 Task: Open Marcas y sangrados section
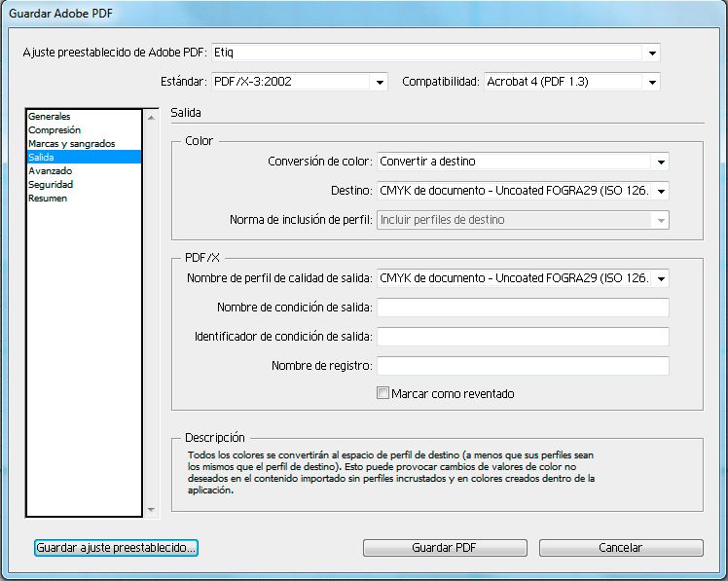(71, 144)
